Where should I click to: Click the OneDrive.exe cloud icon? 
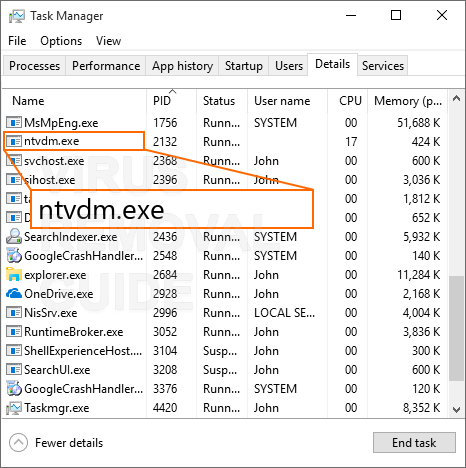[x=14, y=294]
